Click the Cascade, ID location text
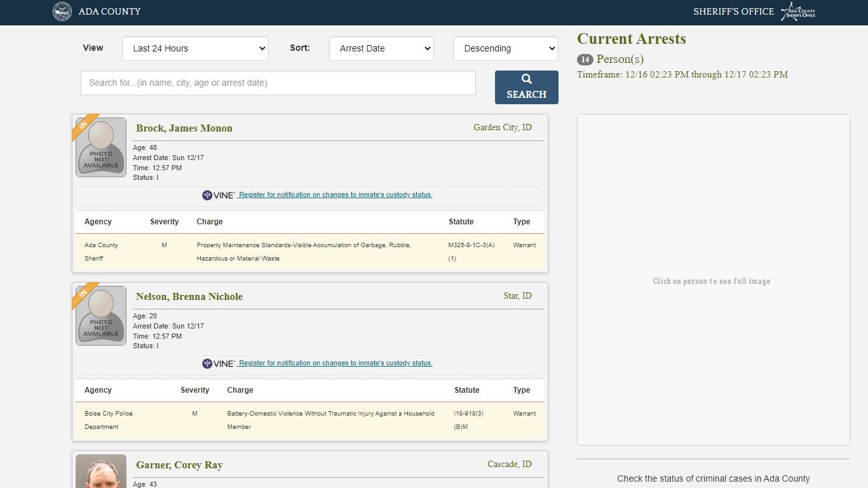The height and width of the screenshot is (488, 868). pyautogui.click(x=510, y=464)
